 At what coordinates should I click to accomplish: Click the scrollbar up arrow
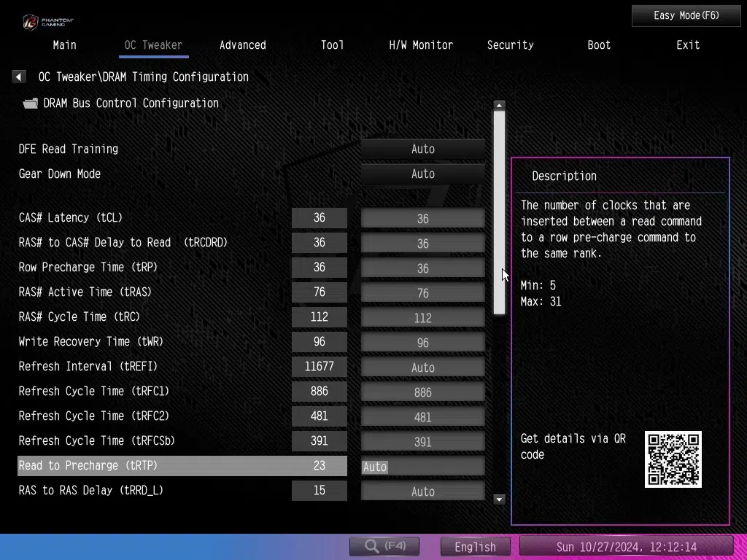coord(499,106)
